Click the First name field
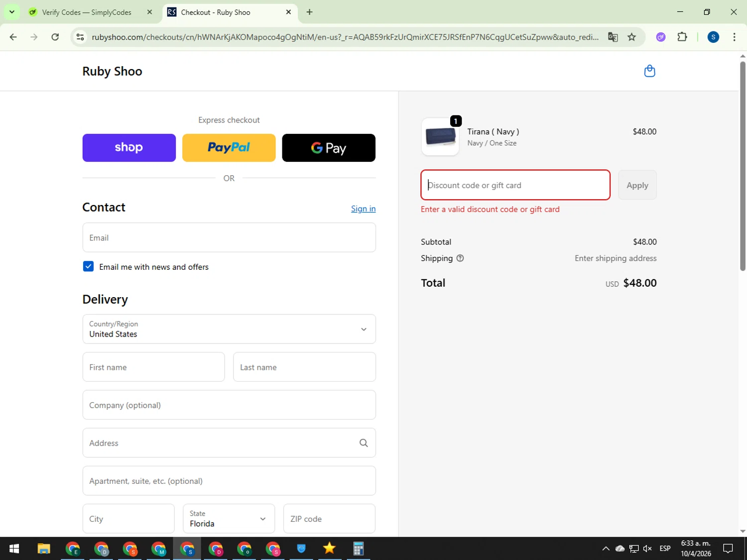The width and height of the screenshot is (747, 560). pos(153,367)
